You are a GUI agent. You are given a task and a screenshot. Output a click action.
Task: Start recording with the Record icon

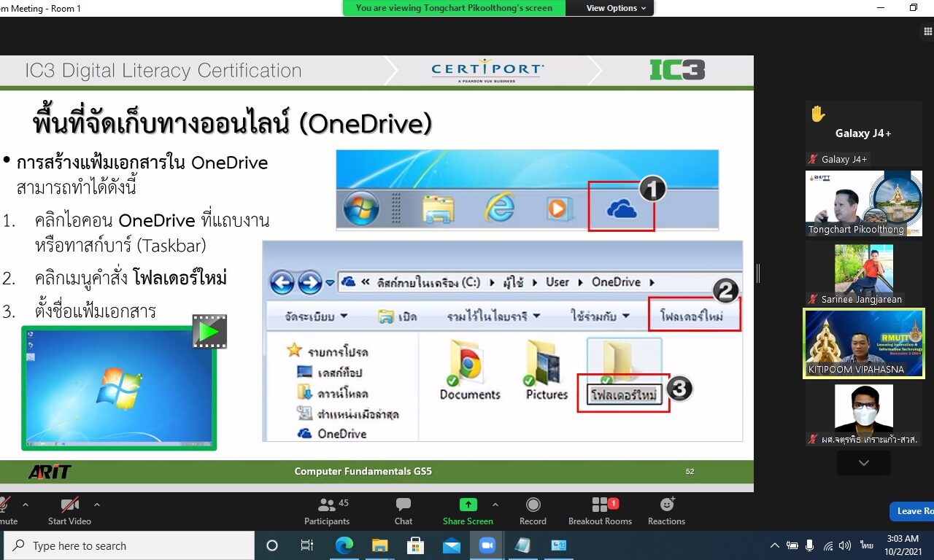[533, 505]
